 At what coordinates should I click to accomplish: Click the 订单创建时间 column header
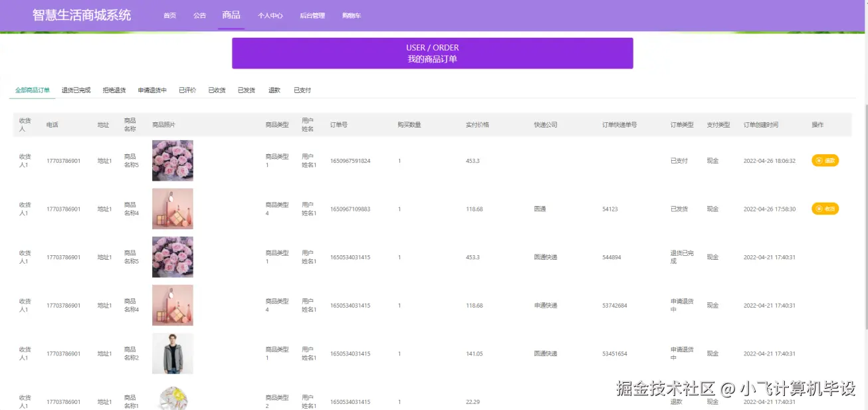pos(761,125)
